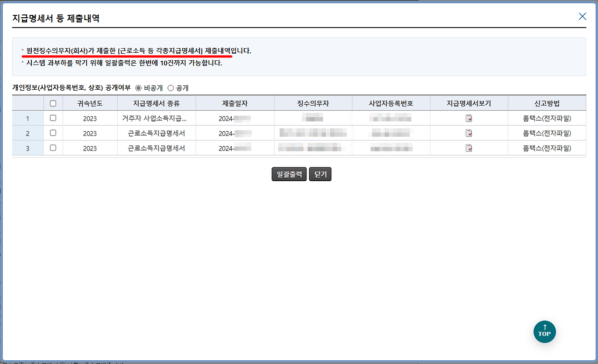The width and height of the screenshot is (598, 364).
Task: Click the 제출일자 column header
Action: (x=235, y=103)
